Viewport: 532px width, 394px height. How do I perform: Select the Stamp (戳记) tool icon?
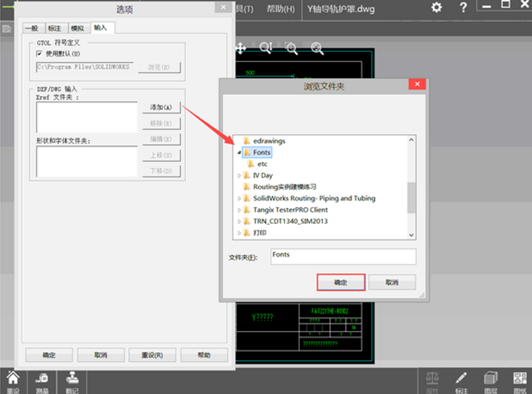[72, 380]
